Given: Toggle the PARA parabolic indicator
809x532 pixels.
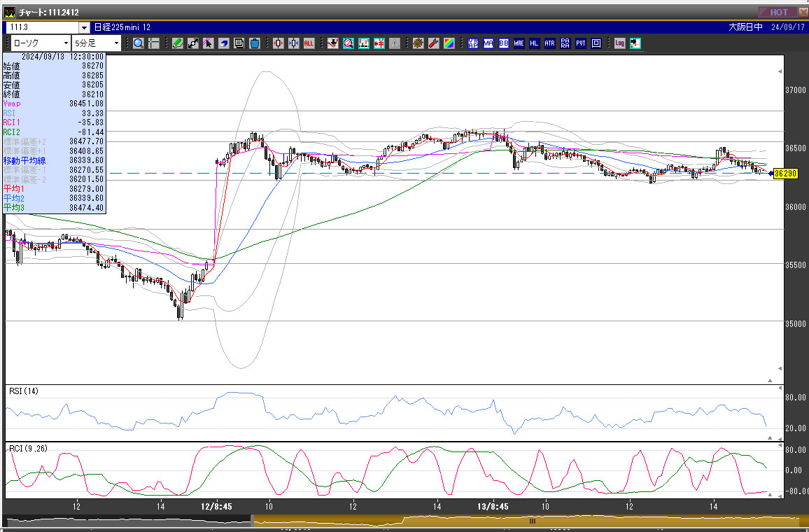Looking at the screenshot, I should tap(565, 43).
